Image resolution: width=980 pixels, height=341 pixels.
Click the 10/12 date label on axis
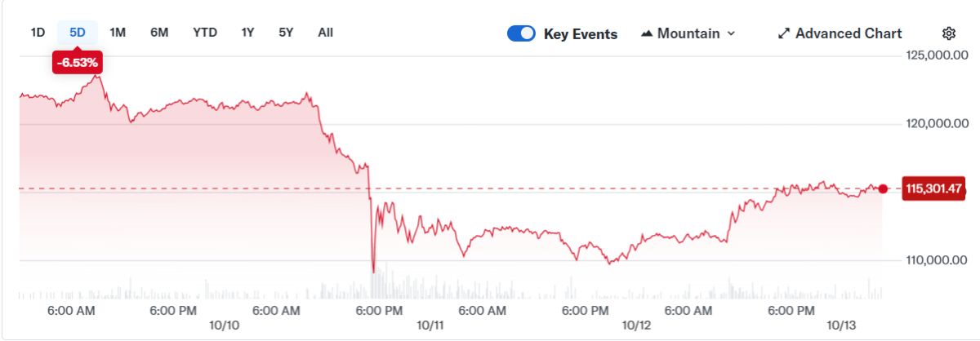click(636, 325)
